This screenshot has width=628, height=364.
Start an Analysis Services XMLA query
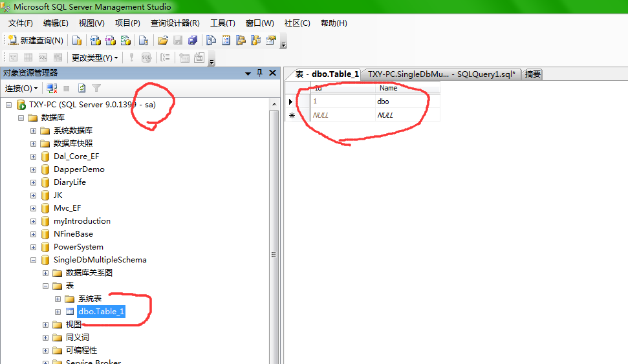point(125,41)
